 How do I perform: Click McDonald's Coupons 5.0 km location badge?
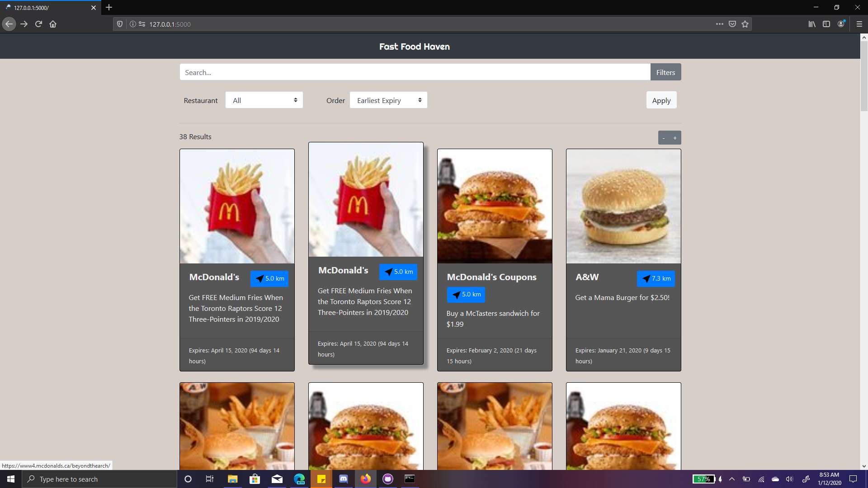466,295
